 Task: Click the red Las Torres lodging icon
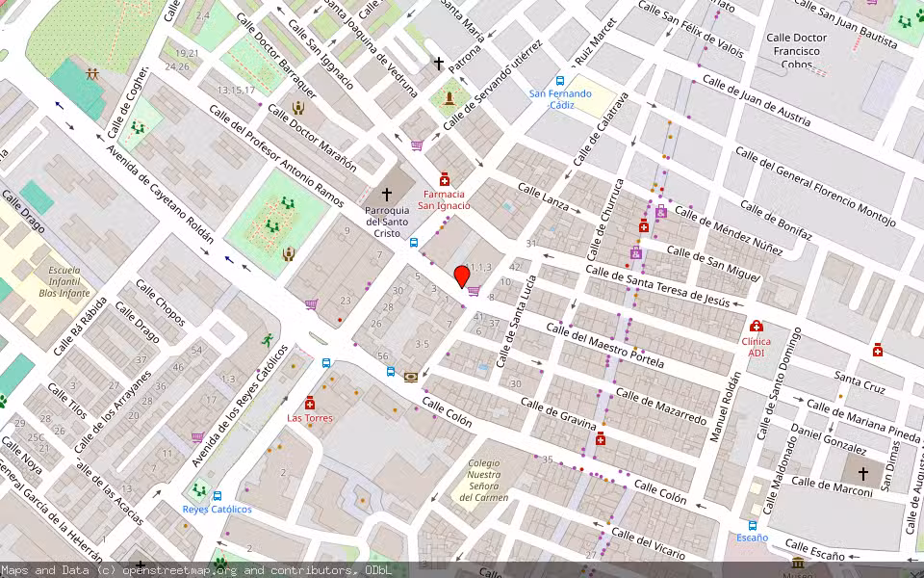tap(310, 404)
